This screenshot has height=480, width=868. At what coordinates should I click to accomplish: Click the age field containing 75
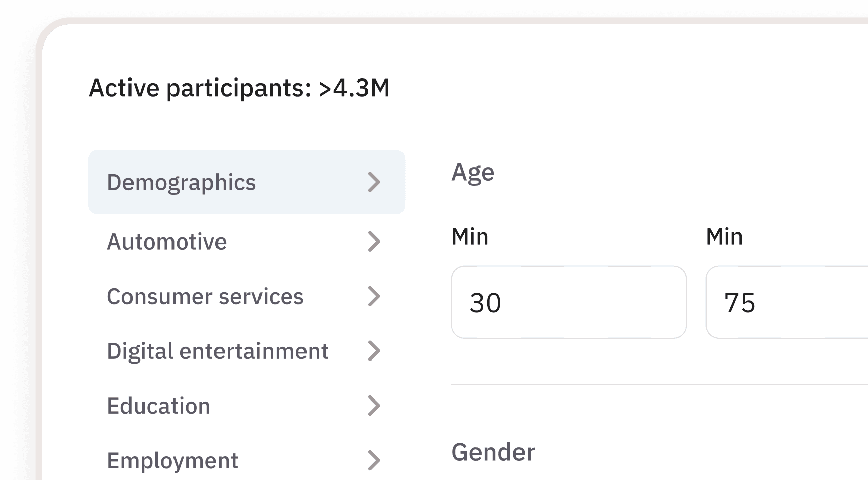[x=787, y=302]
